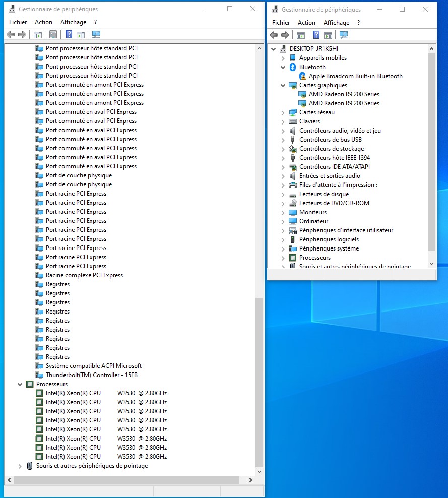Viewport: 448px width, 498px height.
Task: Click scan for hardware changes icon in right window
Action: tap(344, 35)
